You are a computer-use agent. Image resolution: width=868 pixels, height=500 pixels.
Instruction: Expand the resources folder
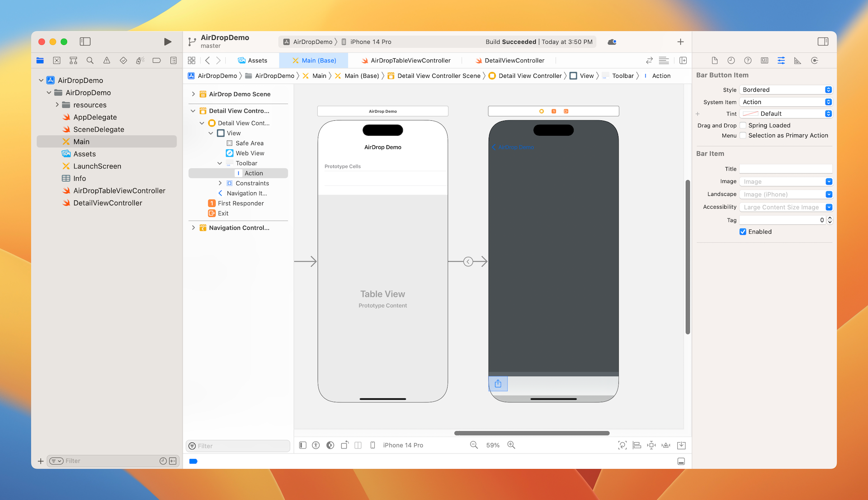pyautogui.click(x=57, y=105)
